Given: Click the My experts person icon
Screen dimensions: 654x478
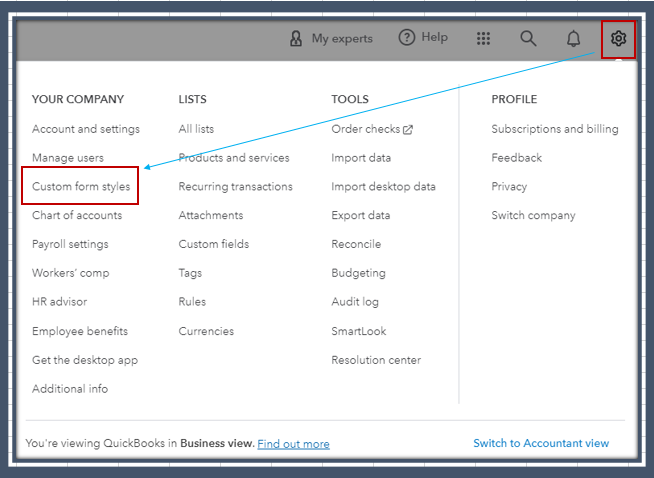Looking at the screenshot, I should tap(296, 38).
